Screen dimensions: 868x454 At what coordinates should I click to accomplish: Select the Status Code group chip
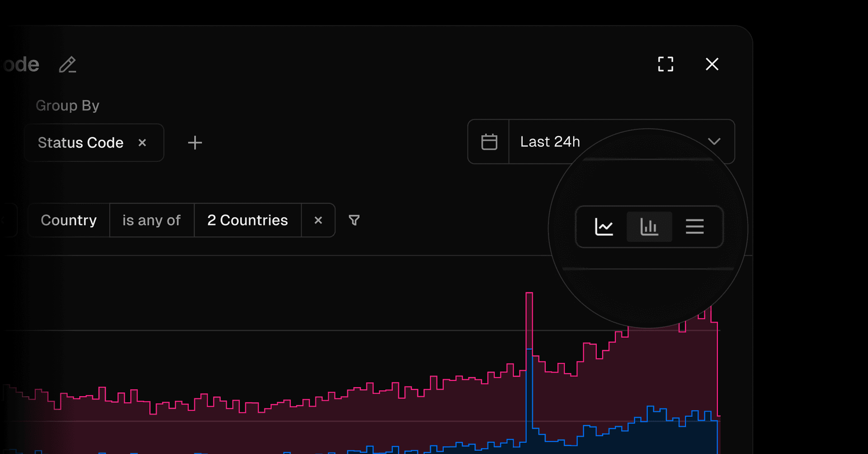click(x=80, y=143)
